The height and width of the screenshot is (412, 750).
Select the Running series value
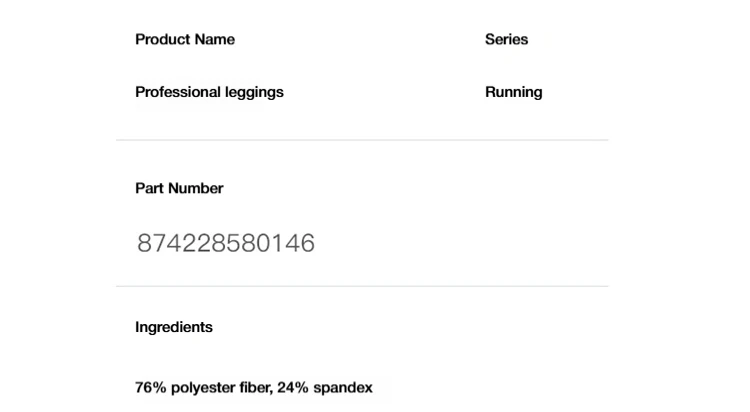[x=513, y=92]
